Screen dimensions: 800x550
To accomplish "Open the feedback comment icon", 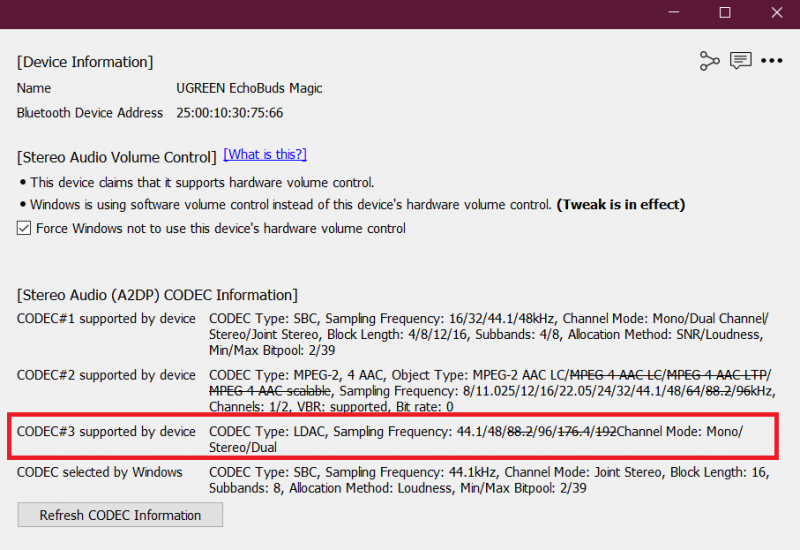I will coord(740,61).
